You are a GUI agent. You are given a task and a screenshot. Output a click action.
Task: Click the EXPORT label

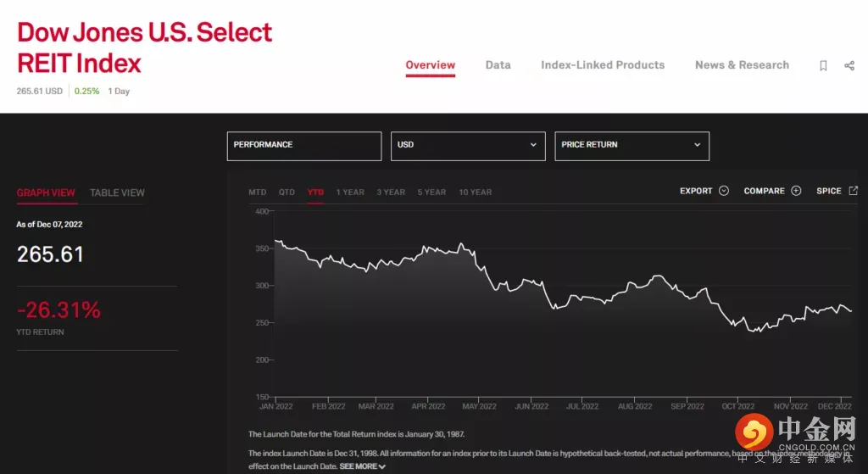696,191
